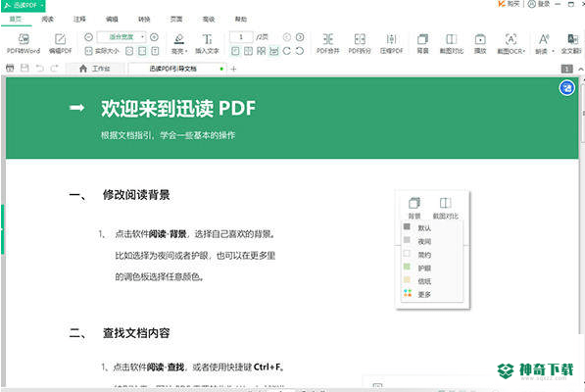Switch to the 转换 ribbon tab
Image resolution: width=585 pixels, height=392 pixels.
144,19
